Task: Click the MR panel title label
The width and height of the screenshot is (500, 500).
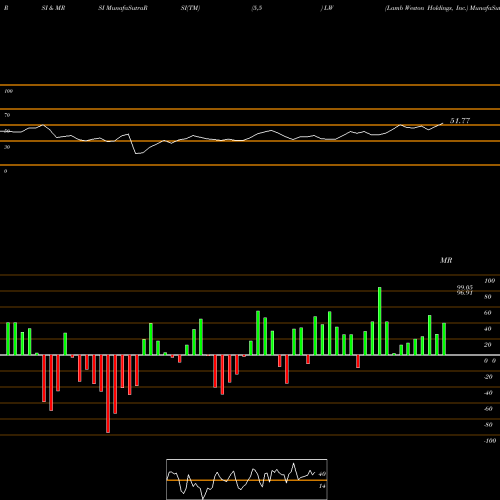Action: tap(446, 260)
